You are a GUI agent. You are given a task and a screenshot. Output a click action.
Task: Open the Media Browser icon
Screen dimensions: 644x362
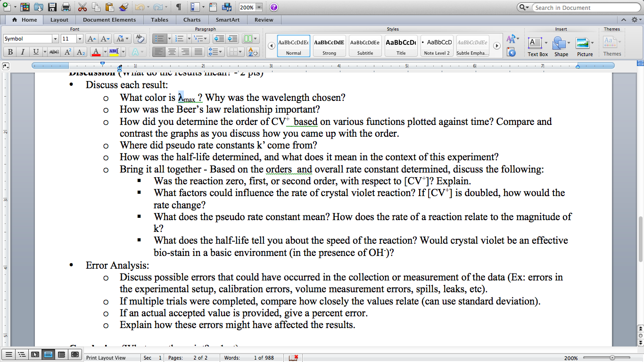point(227,7)
